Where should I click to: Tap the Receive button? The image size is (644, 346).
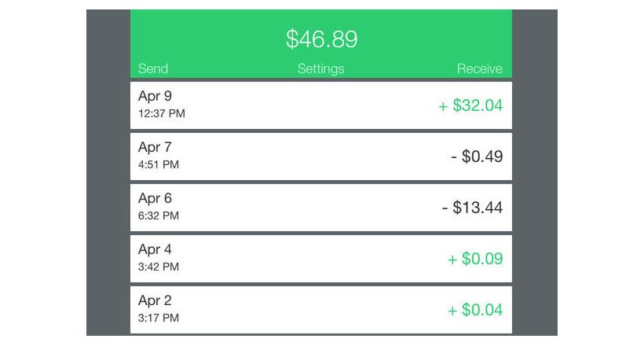pos(479,68)
